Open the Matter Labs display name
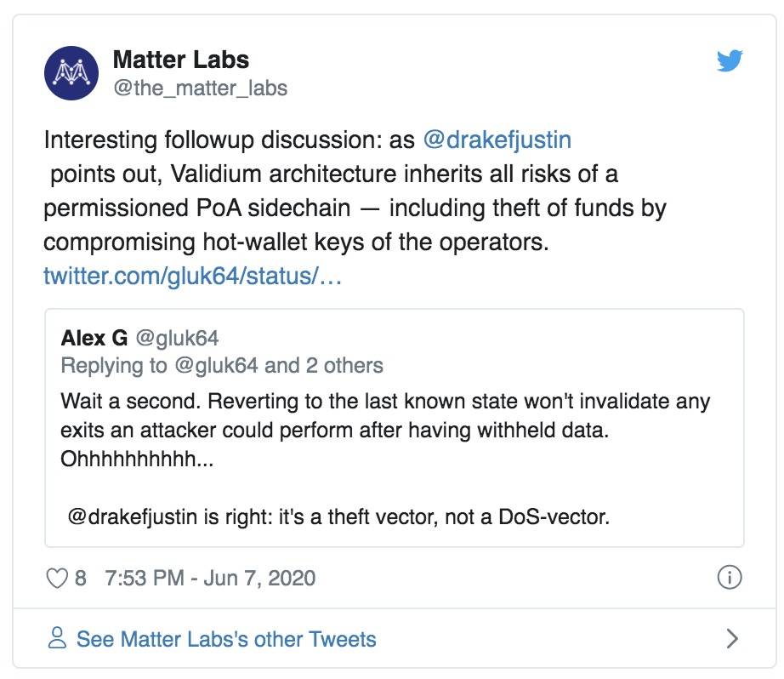784x679 pixels. point(180,60)
